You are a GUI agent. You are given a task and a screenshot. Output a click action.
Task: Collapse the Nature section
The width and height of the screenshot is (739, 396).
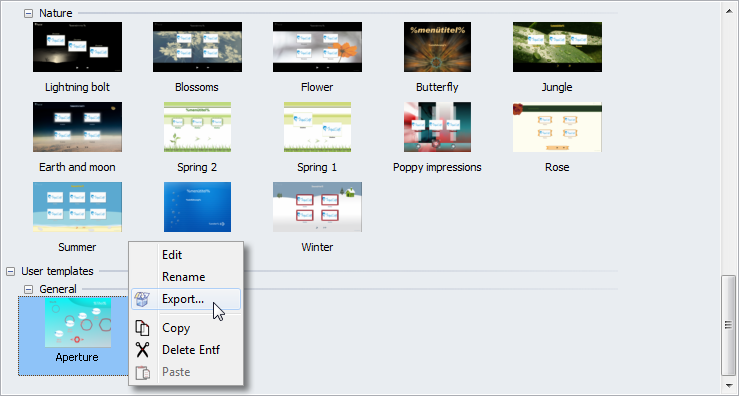[x=28, y=13]
